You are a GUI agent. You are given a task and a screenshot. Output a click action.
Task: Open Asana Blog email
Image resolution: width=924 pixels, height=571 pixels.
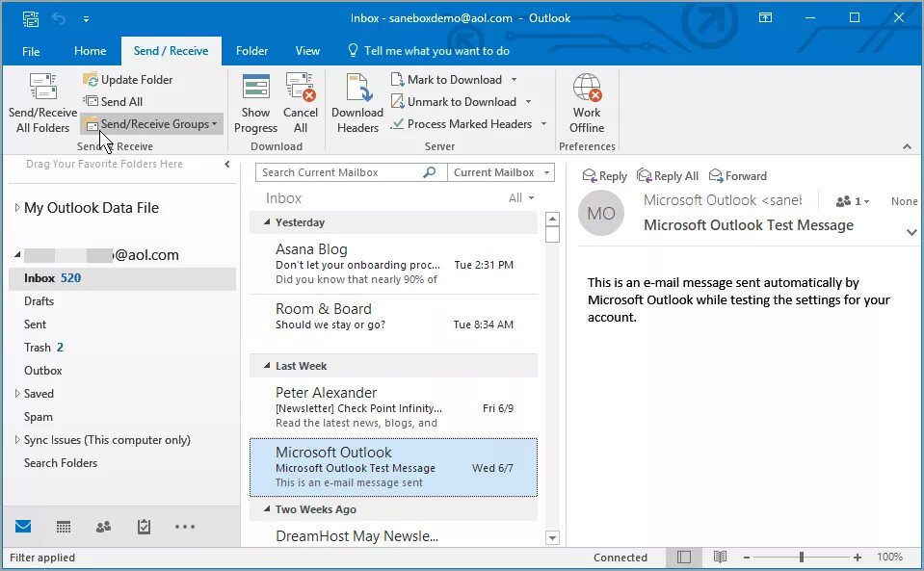(x=394, y=264)
